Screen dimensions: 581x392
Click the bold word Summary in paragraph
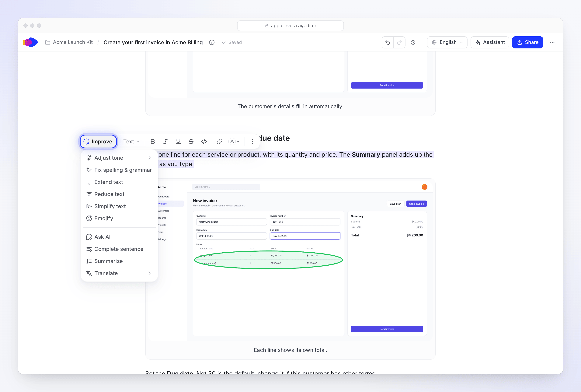[x=366, y=155]
